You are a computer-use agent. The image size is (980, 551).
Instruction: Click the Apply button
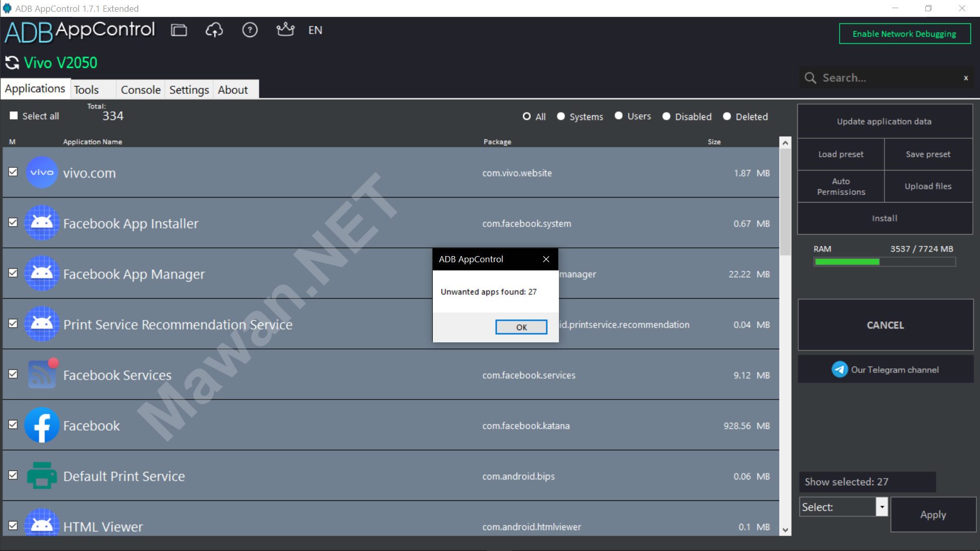pos(933,515)
